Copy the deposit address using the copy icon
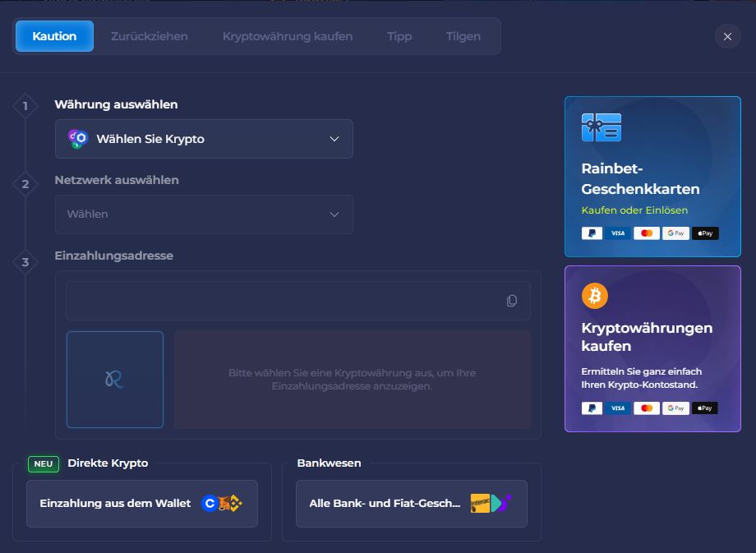The image size is (756, 553). (x=512, y=301)
